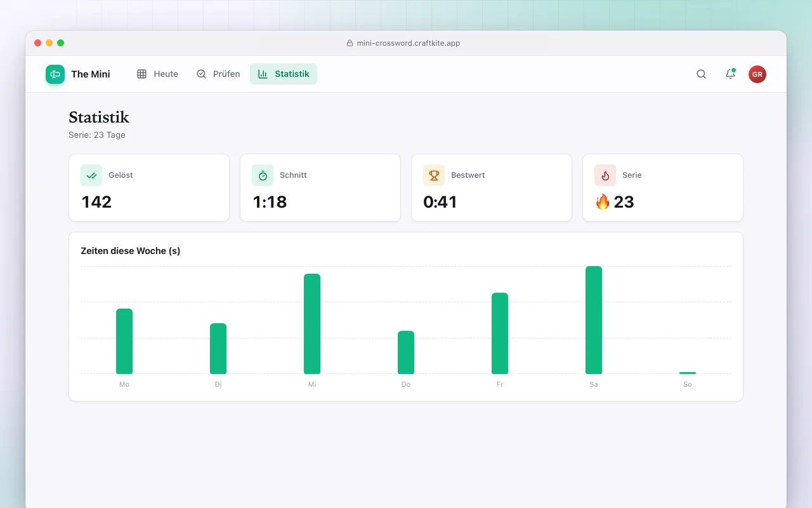Click the Saturday bar in chart
Viewport: 812px width, 508px height.
[594, 320]
